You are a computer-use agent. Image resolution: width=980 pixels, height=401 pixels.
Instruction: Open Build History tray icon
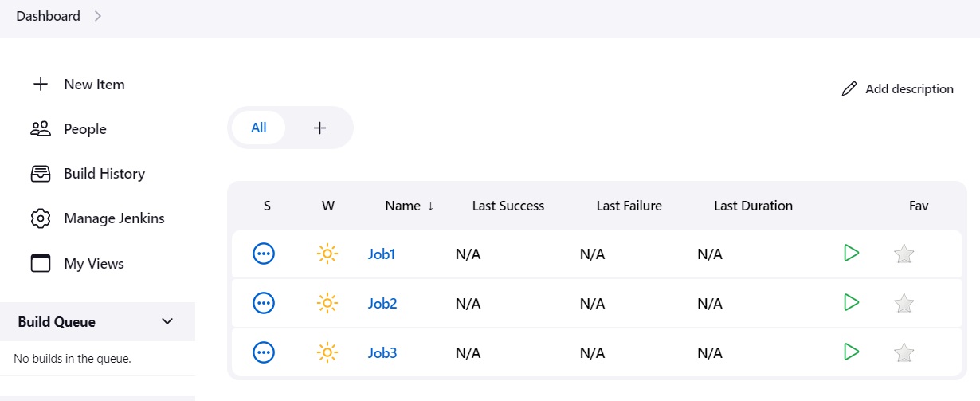tap(40, 173)
